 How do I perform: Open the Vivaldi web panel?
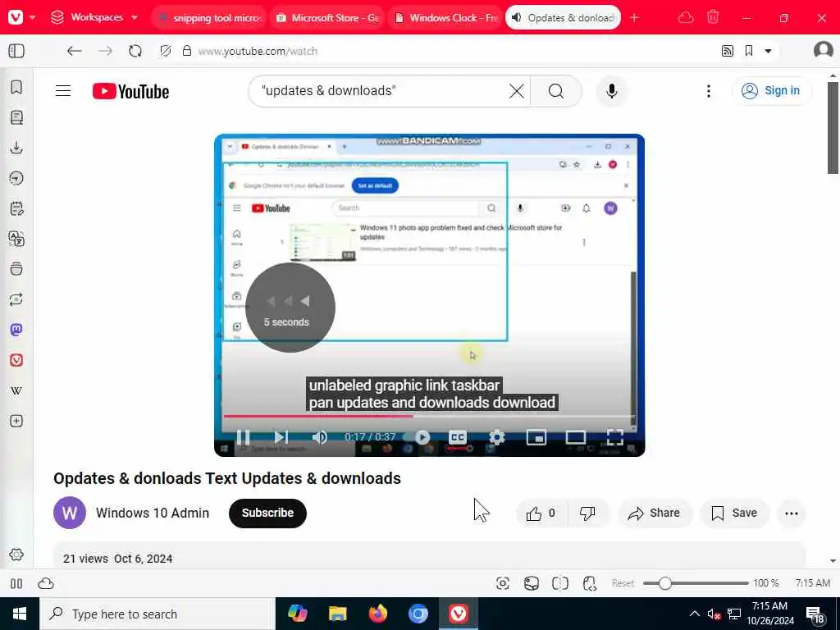pyautogui.click(x=16, y=360)
